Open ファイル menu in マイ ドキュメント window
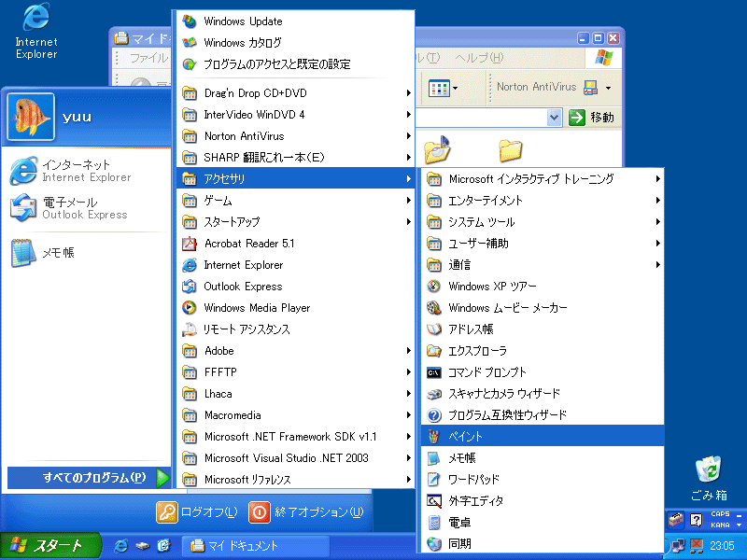This screenshot has width=747, height=560. (148, 58)
